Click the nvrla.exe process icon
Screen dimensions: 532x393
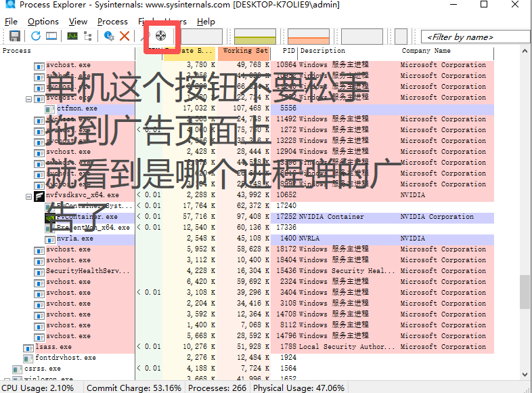(x=50, y=240)
